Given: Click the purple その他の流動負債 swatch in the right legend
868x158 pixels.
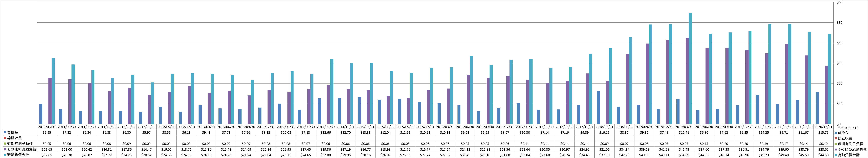Looking at the screenshot, I should pos(836,149).
